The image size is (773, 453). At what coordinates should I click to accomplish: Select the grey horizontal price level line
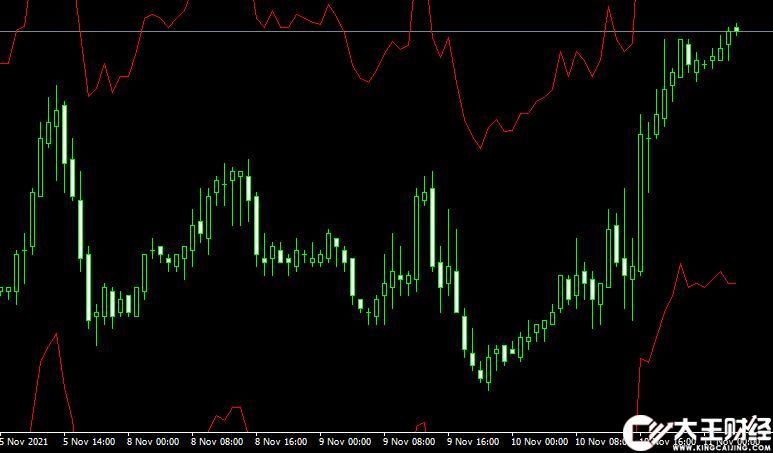386,32
